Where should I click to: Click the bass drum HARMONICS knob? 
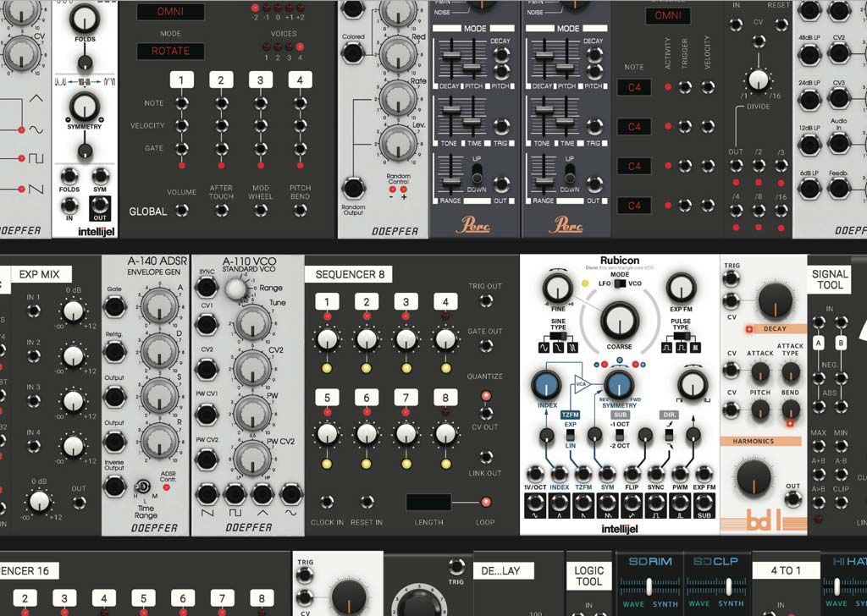click(754, 476)
